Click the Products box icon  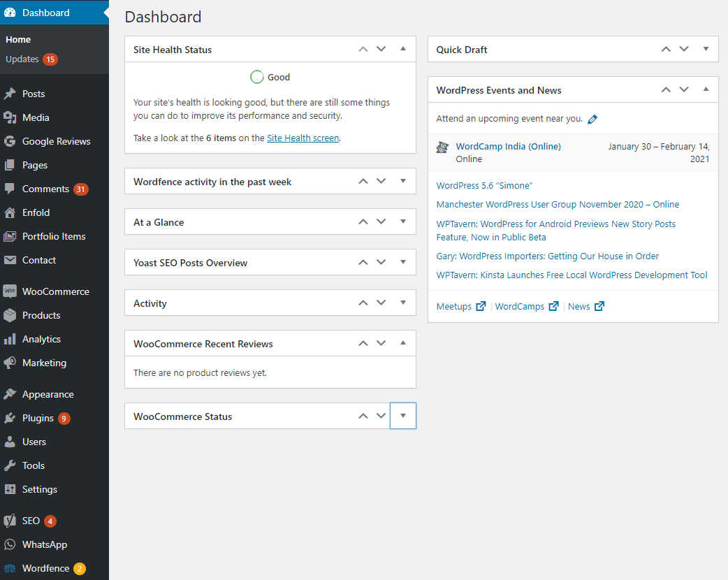click(10, 315)
